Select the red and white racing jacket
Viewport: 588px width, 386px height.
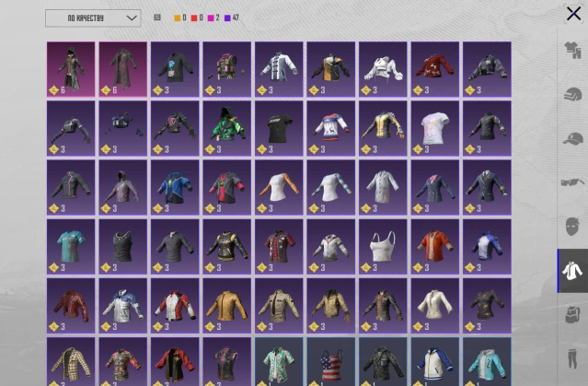(x=175, y=306)
